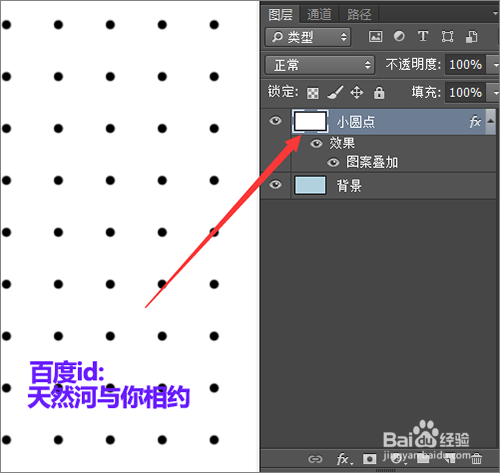Add layer mask button at bottom

369,459
